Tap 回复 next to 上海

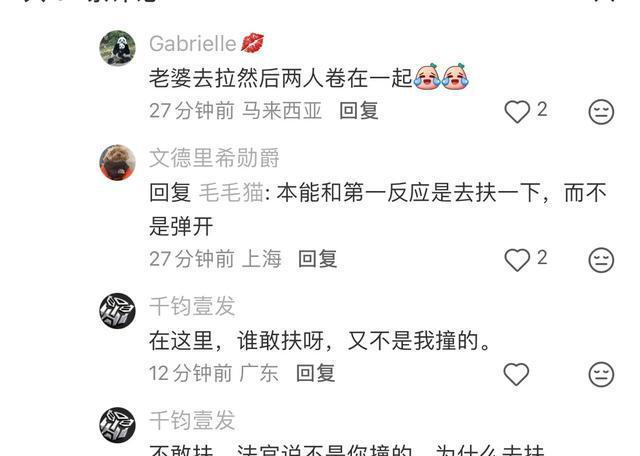318,259
